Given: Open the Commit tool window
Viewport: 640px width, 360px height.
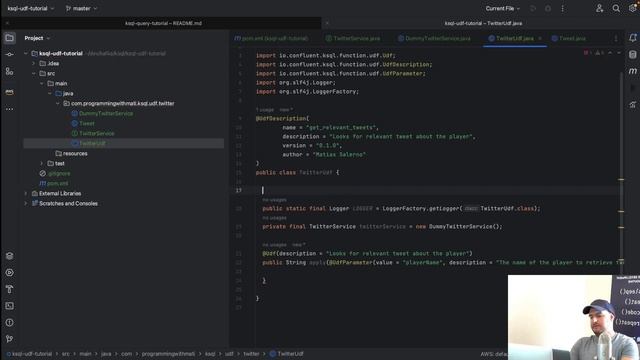Looking at the screenshot, I should pos(9,54).
